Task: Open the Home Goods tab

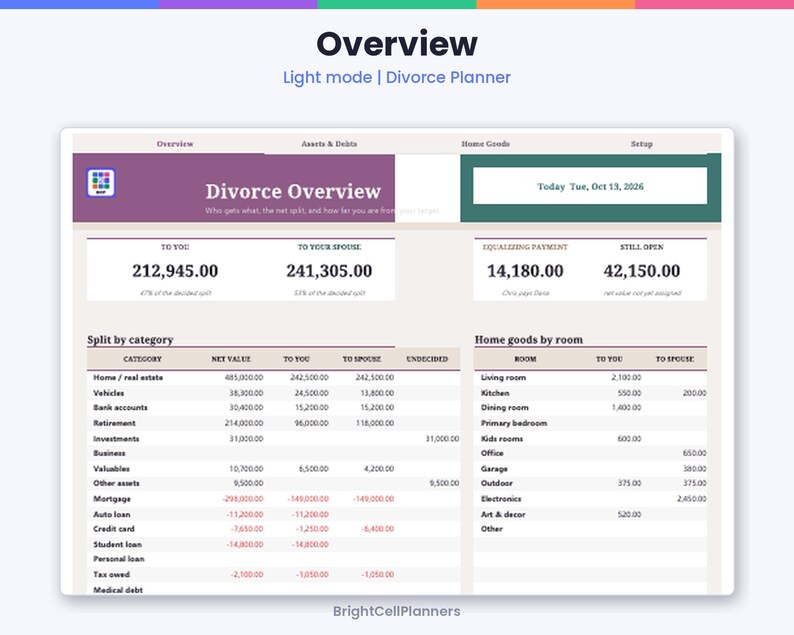Action: click(485, 144)
